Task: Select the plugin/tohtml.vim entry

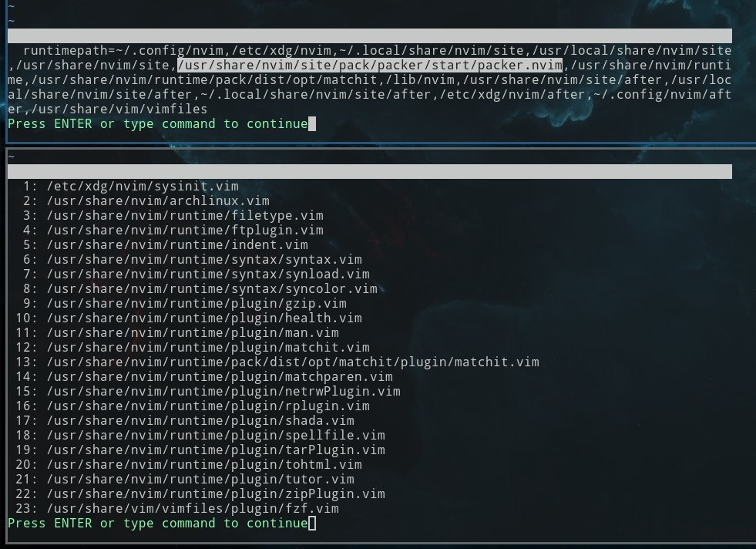Action: (x=204, y=464)
